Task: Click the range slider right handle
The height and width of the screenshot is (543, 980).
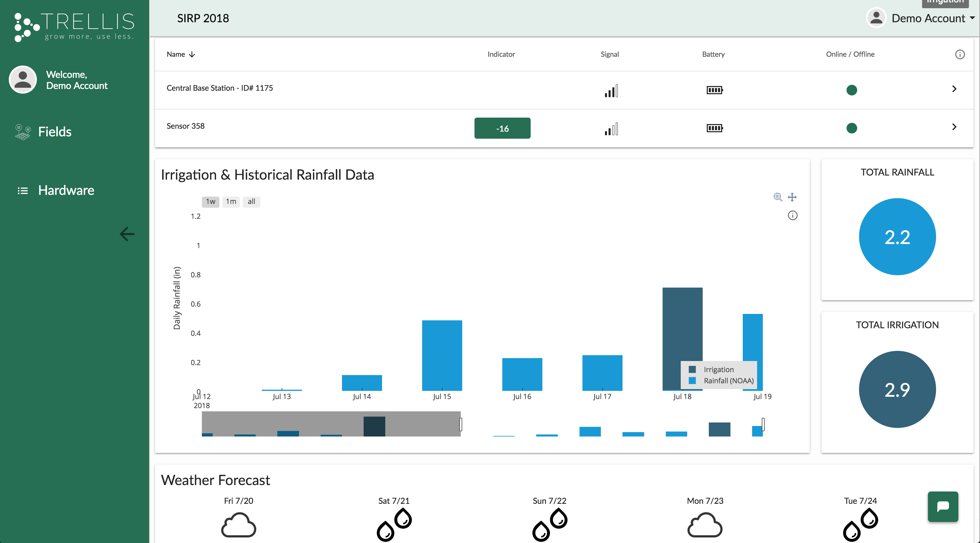Action: (763, 424)
